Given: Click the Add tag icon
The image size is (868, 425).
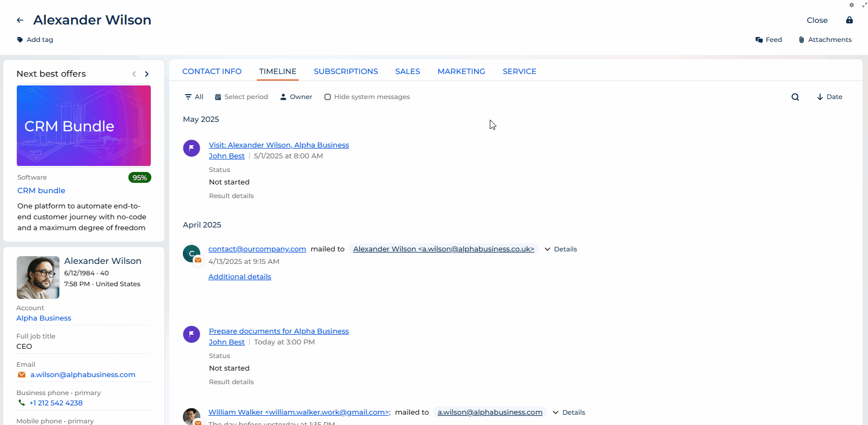Looking at the screenshot, I should click(20, 40).
